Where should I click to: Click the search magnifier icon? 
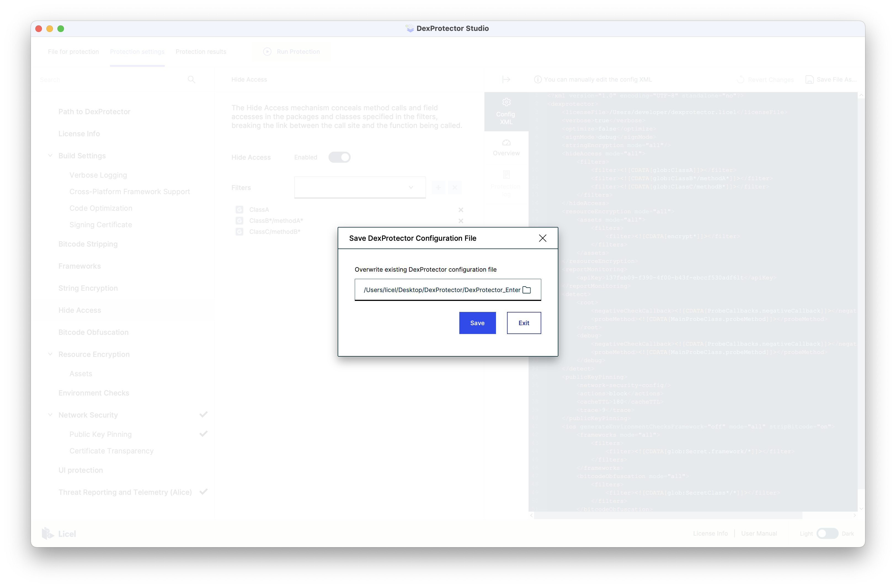191,79
